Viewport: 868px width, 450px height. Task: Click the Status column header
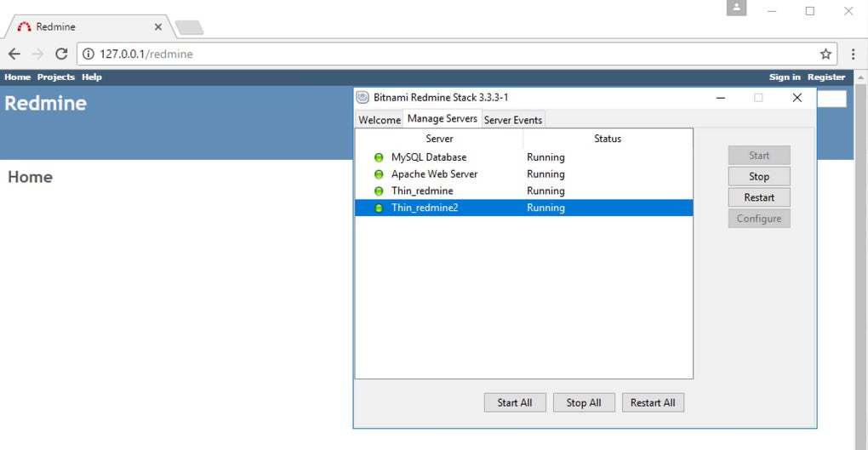pos(608,139)
